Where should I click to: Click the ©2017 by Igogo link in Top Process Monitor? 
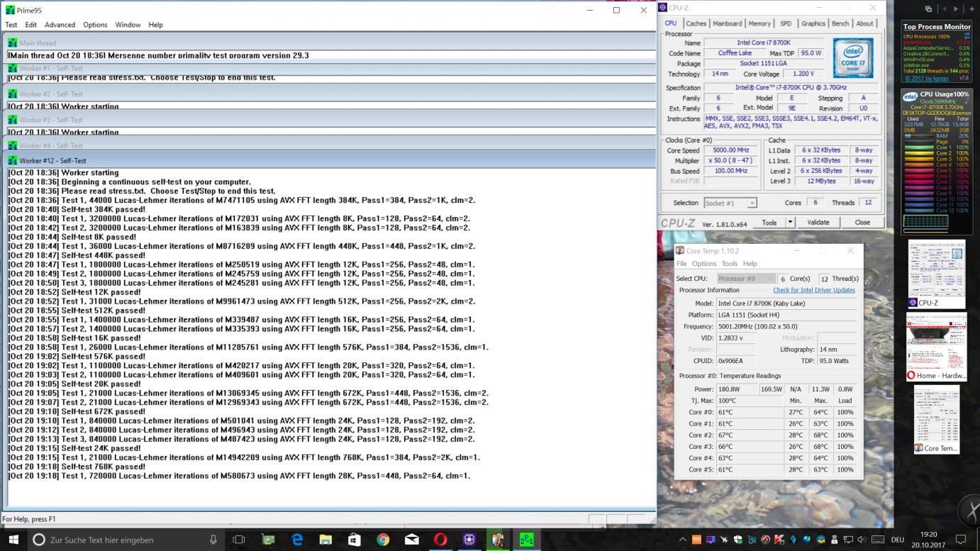coord(926,79)
